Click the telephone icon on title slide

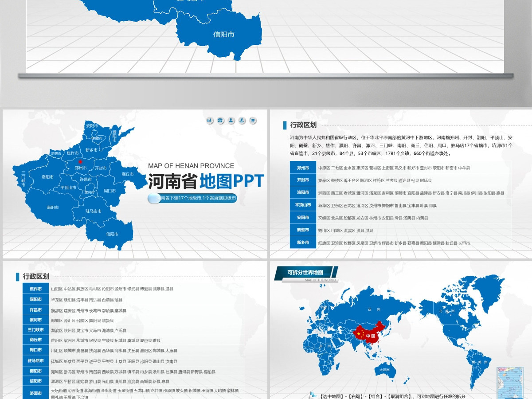click(220, 121)
